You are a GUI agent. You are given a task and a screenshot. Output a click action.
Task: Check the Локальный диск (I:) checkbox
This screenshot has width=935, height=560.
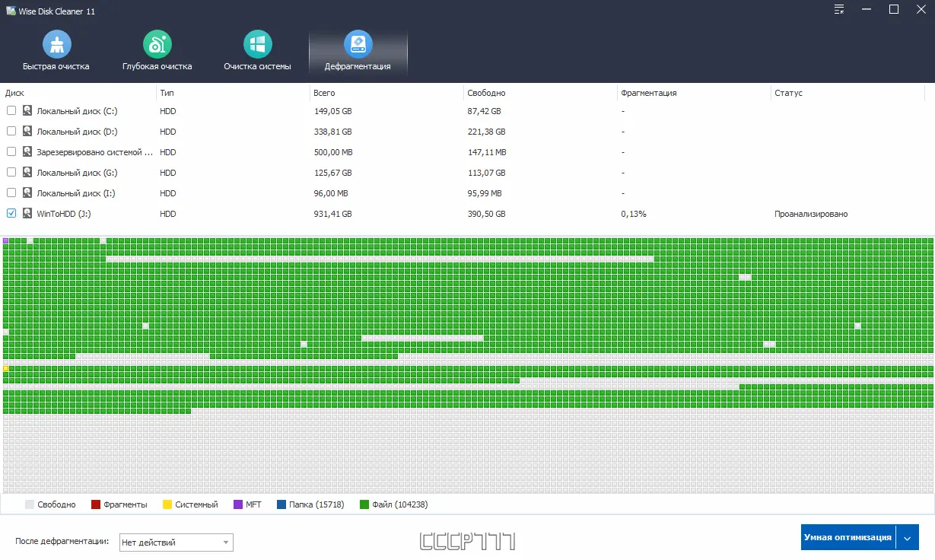point(11,193)
